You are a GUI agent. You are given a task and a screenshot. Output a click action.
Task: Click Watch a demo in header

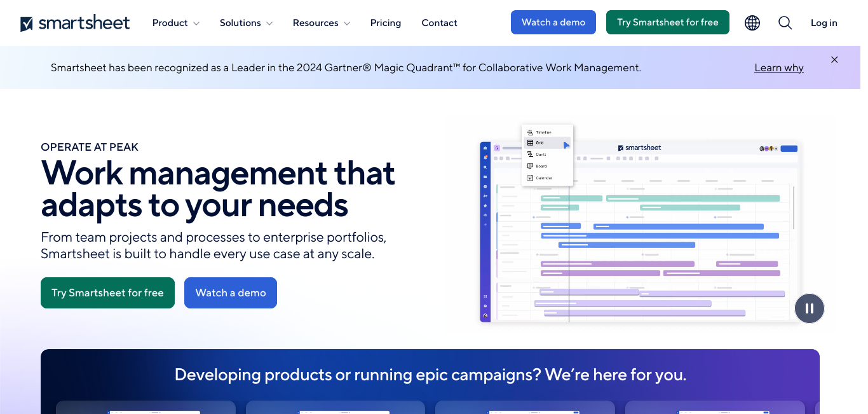pyautogui.click(x=553, y=22)
